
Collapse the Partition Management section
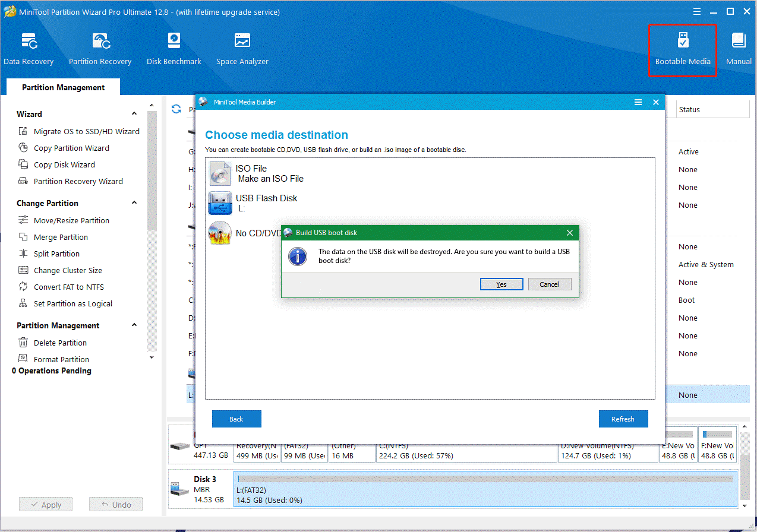pyautogui.click(x=134, y=325)
